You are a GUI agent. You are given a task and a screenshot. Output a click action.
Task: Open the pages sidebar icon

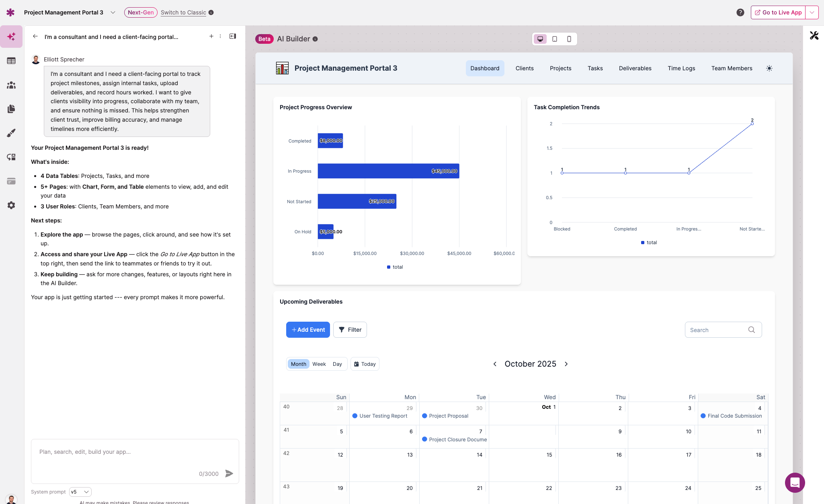[11, 109]
